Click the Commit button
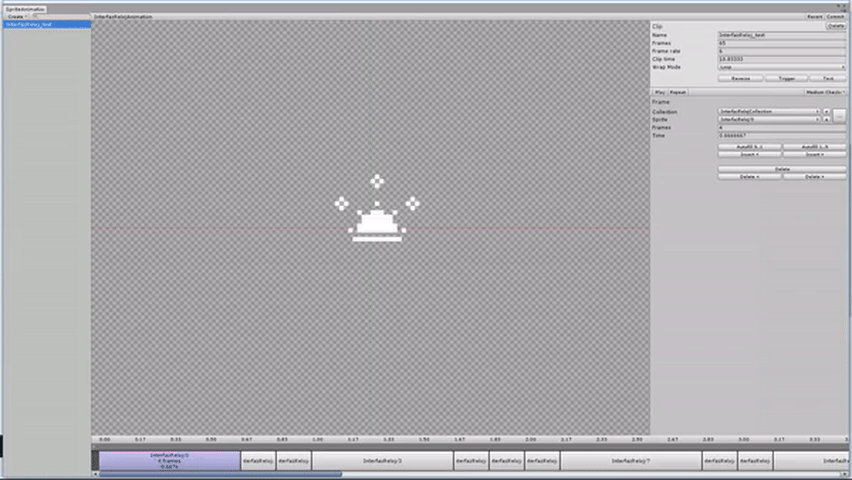 836,17
